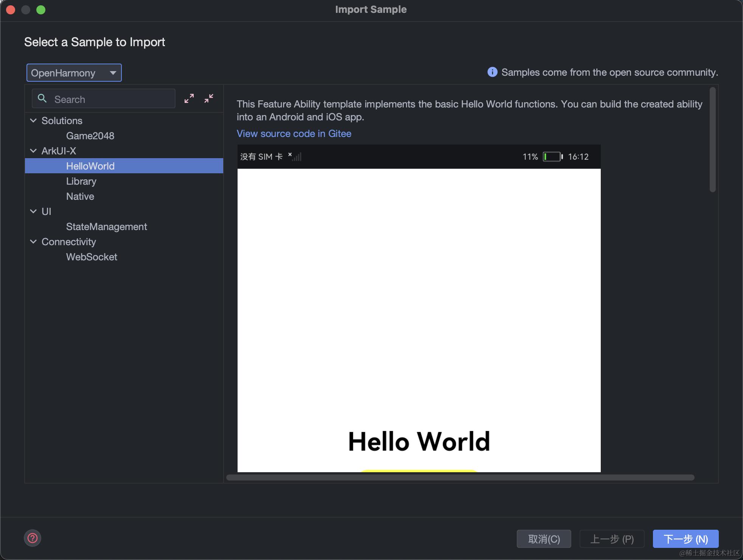Click the search magnifier icon
The height and width of the screenshot is (560, 743).
(42, 99)
